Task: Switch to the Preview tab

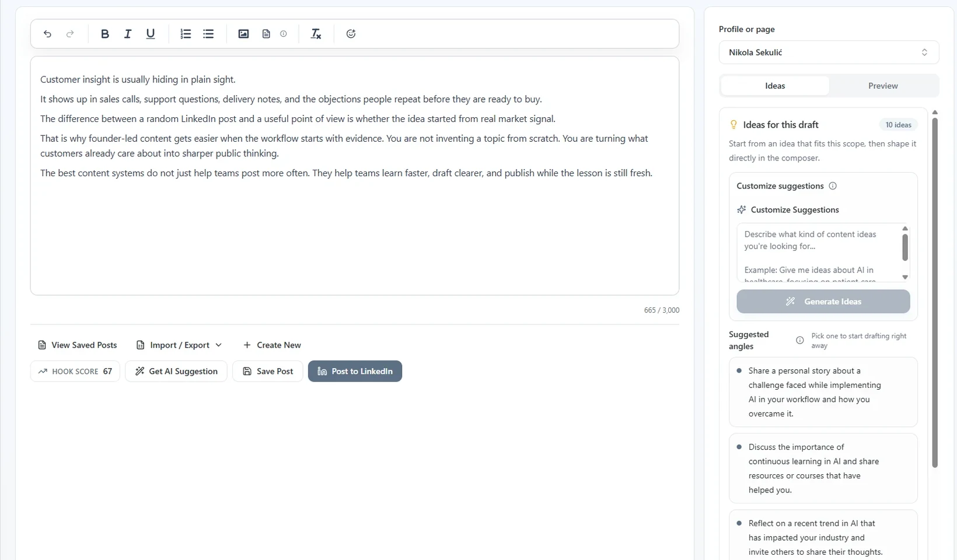Action: click(x=883, y=86)
